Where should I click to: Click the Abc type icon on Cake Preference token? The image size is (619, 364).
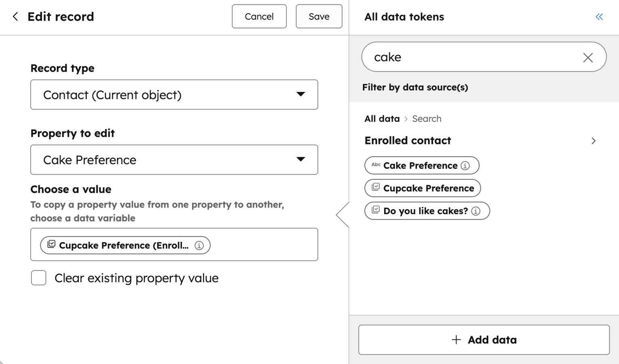tap(376, 165)
